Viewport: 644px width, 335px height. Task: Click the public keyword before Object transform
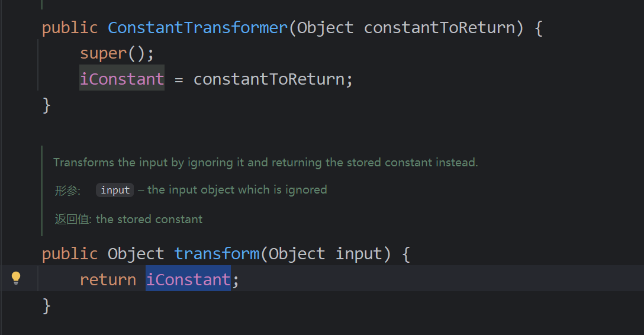70,254
